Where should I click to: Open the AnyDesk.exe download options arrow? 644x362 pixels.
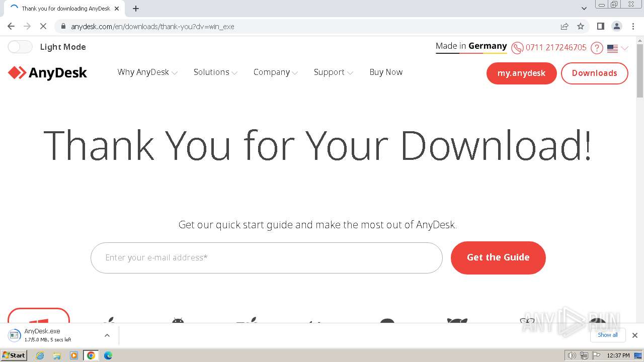pyautogui.click(x=107, y=335)
